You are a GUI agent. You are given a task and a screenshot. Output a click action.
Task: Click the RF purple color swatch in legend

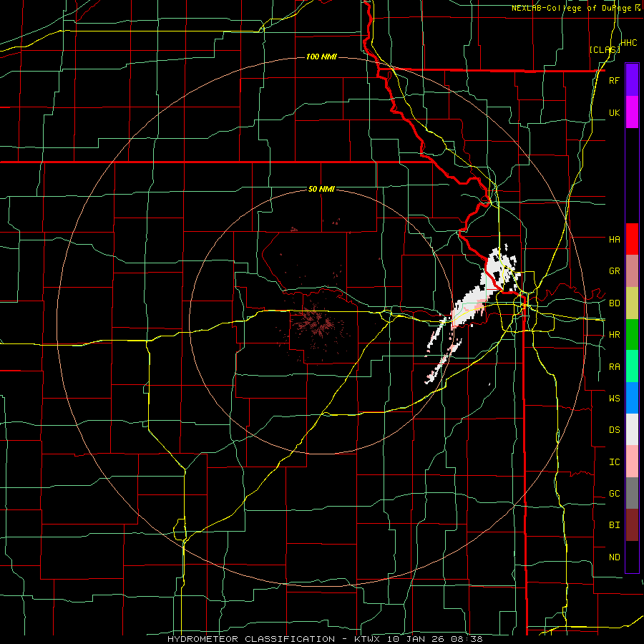[x=632, y=79]
